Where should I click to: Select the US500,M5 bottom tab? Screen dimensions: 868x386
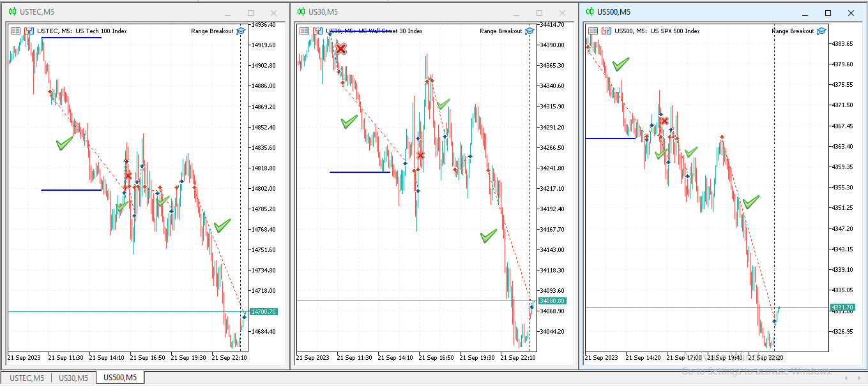[x=120, y=378]
